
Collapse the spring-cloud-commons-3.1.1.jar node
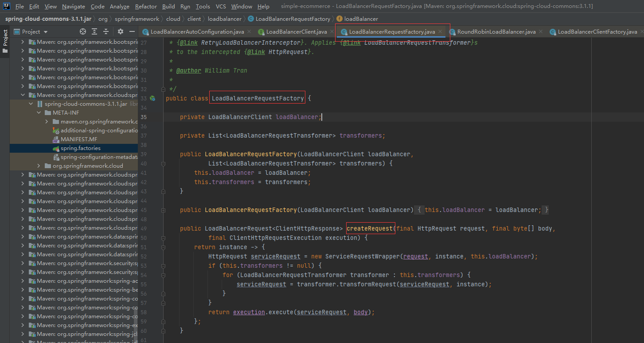(x=31, y=104)
